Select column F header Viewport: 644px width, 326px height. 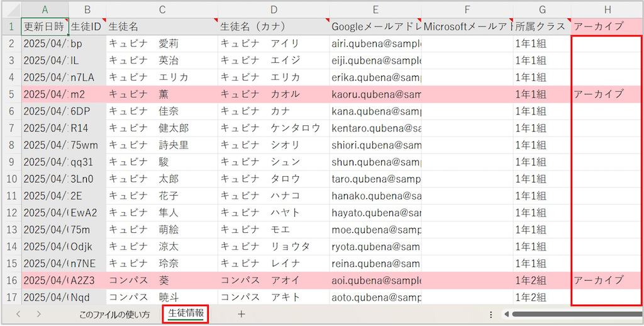click(x=467, y=9)
